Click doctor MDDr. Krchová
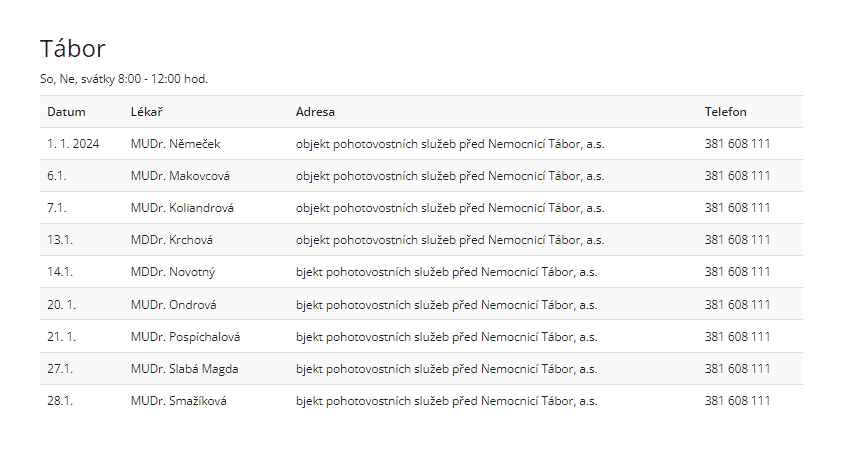The width and height of the screenshot is (843, 455). (171, 240)
